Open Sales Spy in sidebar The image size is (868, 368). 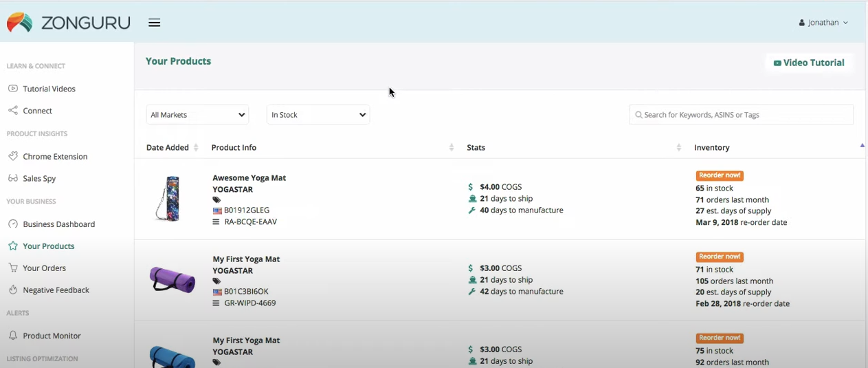tap(39, 179)
